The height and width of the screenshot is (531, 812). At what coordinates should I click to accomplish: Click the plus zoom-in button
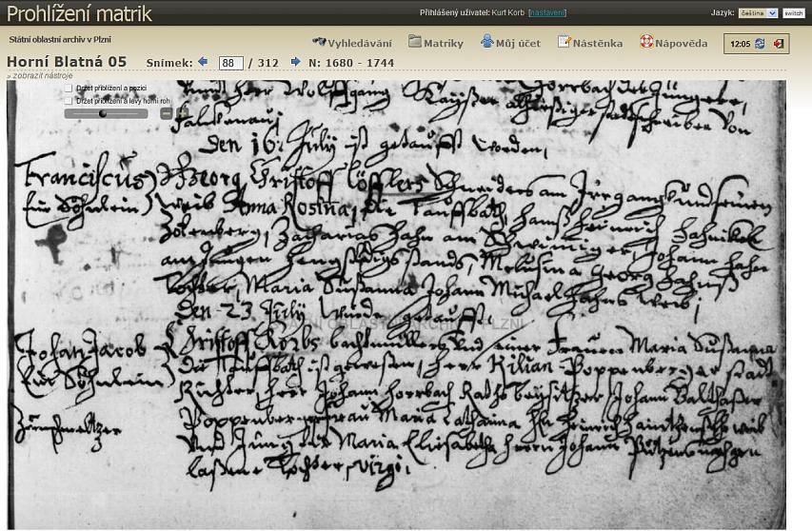(183, 113)
